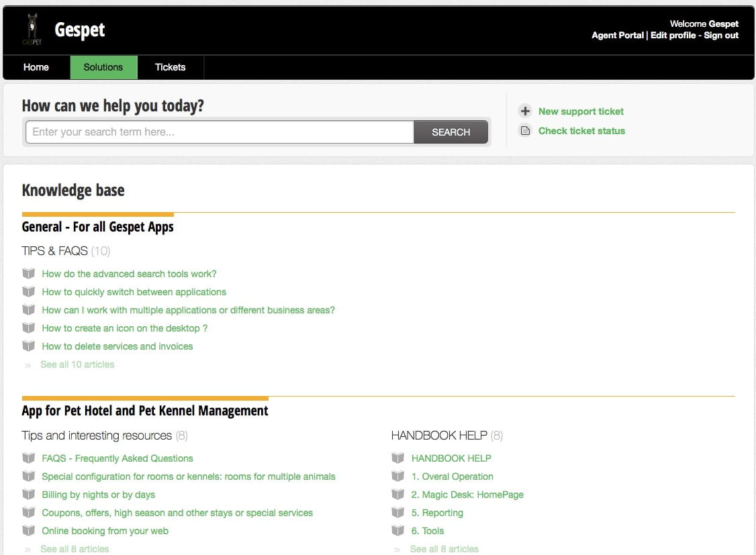Viewport: 756px width, 555px height.
Task: Click book icon beside 5. Reporting
Action: coord(398,513)
